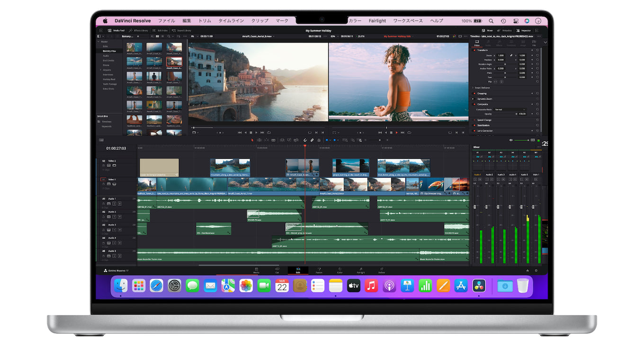Viewport: 644px width, 355px height.
Task: Click the Linked Selection chain icon
Action: [313, 140]
